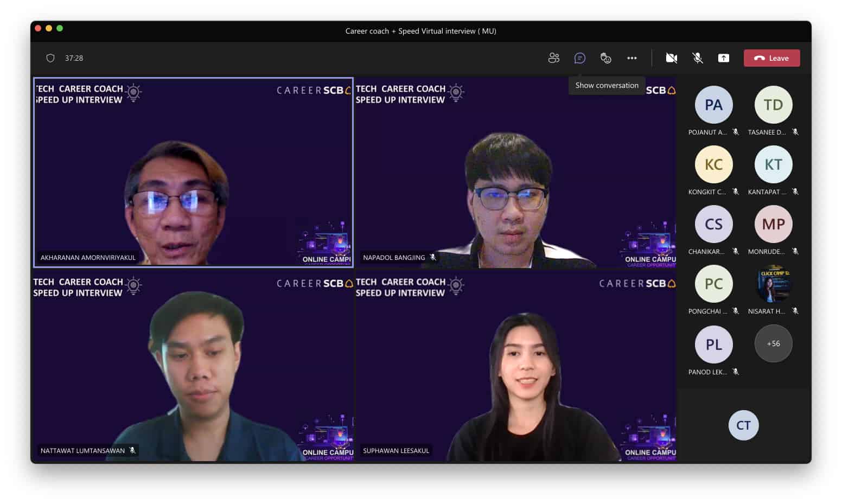842x504 pixels.
Task: Turn on the camera
Action: (x=671, y=58)
